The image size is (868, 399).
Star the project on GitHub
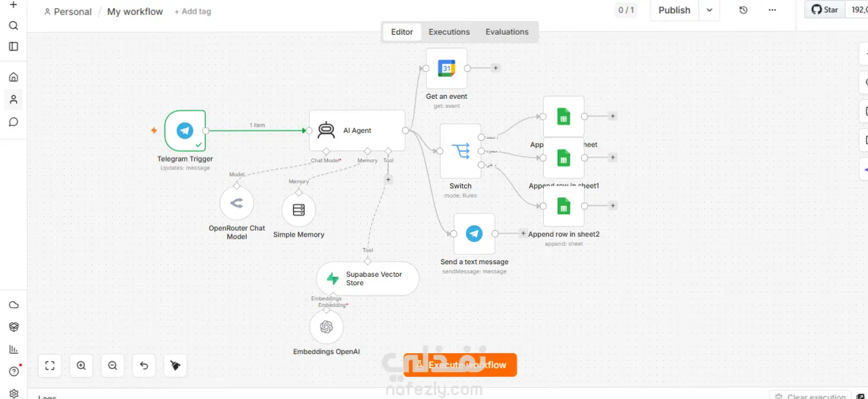(x=825, y=10)
